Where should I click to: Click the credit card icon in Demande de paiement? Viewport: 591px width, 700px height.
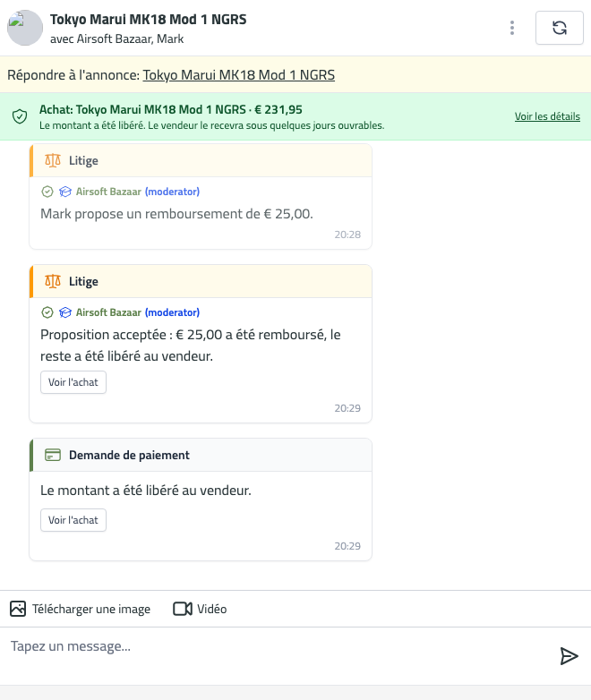[53, 455]
